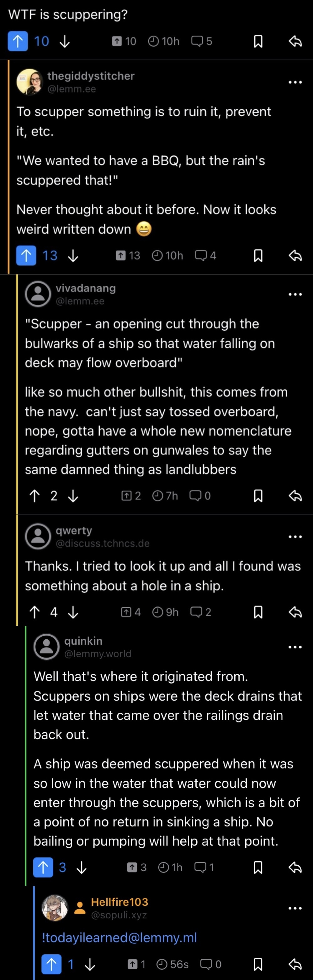Save vivadanang's comment with bookmark icon
313x980 pixels.
[x=258, y=496]
